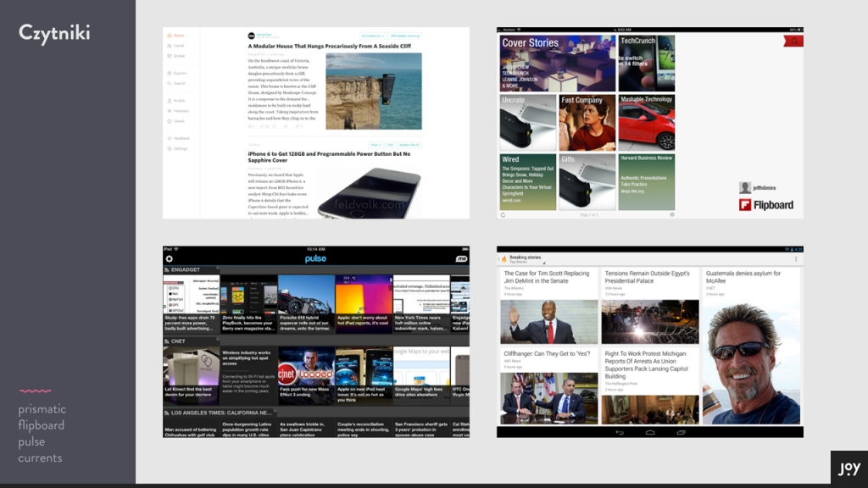Toggle the iPad interest tag
The height and width of the screenshot is (488, 868).
[x=376, y=145]
